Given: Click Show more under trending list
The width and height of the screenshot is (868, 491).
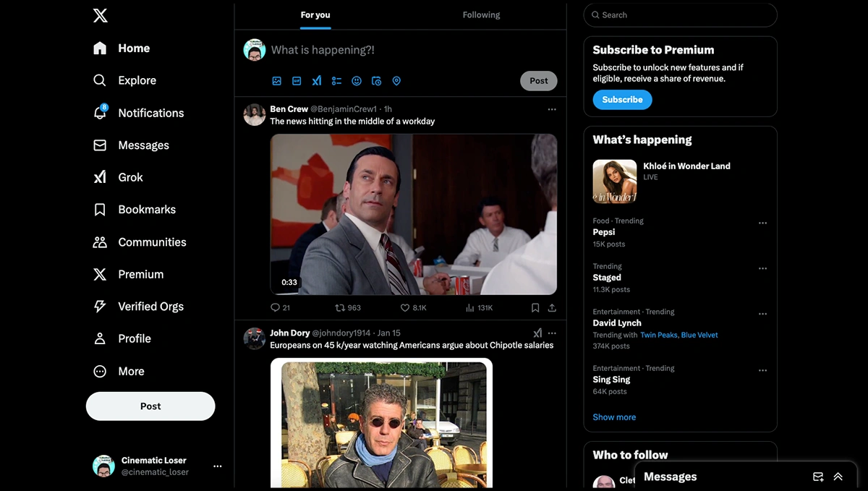Looking at the screenshot, I should point(614,417).
